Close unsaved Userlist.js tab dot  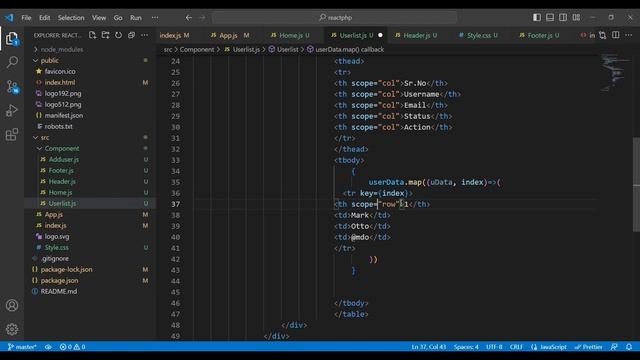pyautogui.click(x=380, y=35)
